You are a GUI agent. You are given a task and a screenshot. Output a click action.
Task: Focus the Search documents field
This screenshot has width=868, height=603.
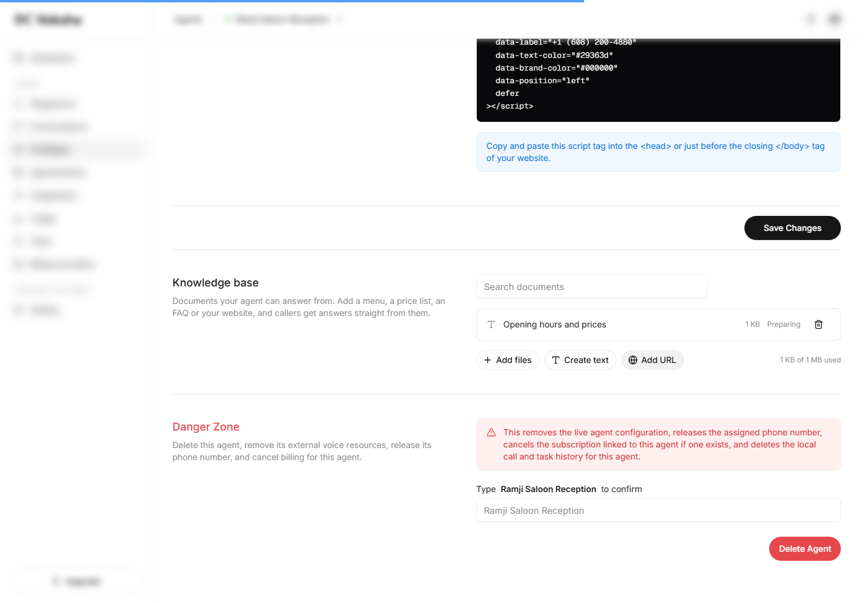pyautogui.click(x=592, y=286)
